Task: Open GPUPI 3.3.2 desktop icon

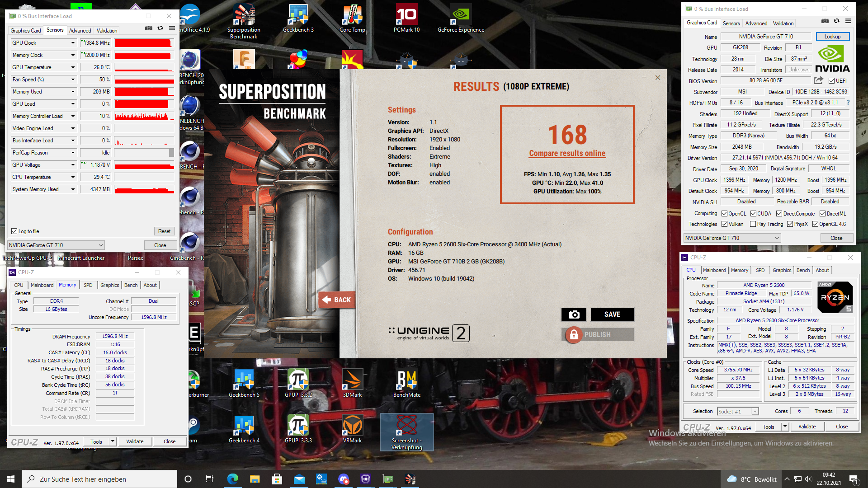Action: point(298,383)
